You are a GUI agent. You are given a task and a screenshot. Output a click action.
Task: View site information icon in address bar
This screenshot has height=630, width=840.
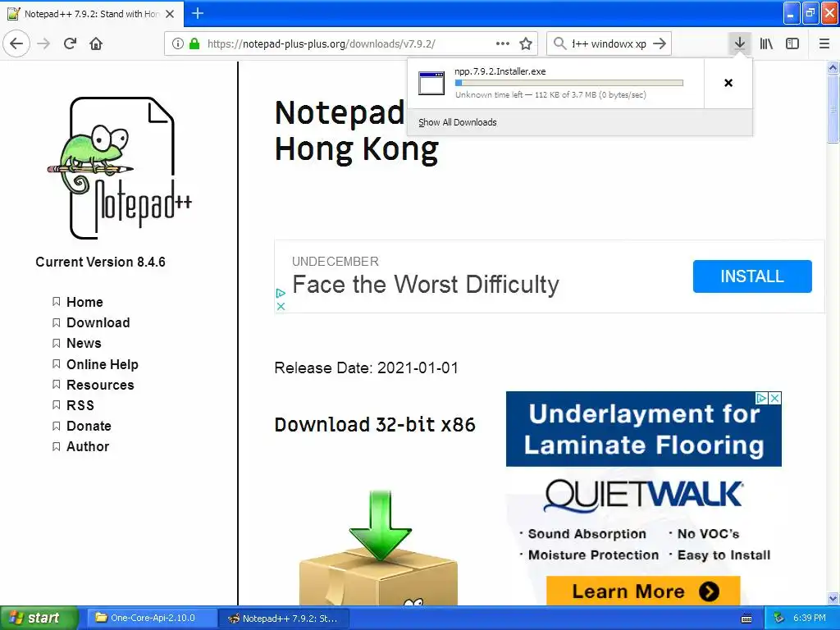[177, 43]
